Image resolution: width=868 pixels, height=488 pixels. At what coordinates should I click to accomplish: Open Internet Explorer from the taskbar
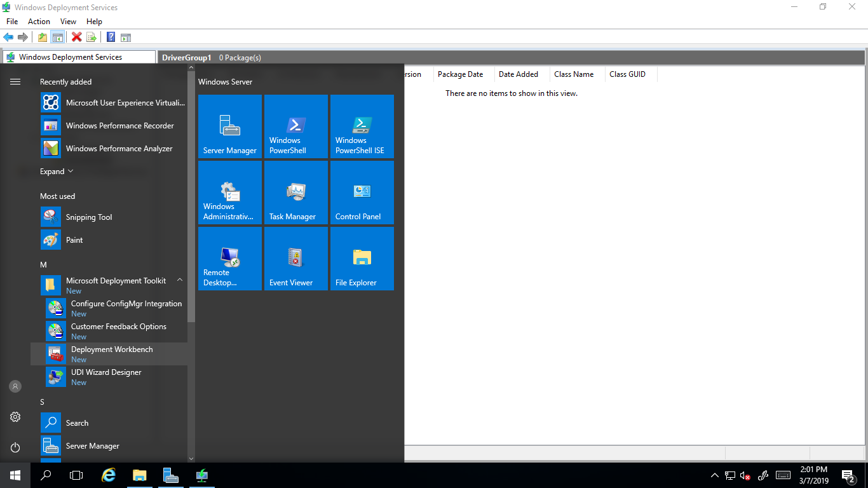(x=109, y=475)
